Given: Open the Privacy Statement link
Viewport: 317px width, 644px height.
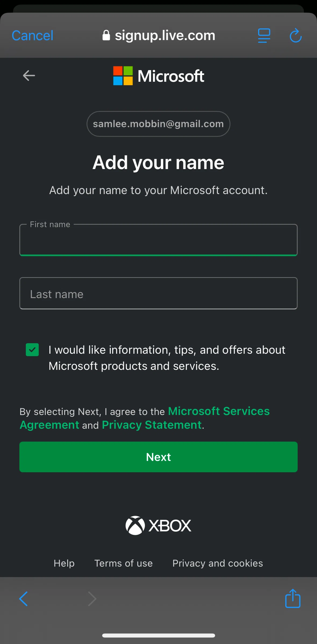Looking at the screenshot, I should coord(152,425).
